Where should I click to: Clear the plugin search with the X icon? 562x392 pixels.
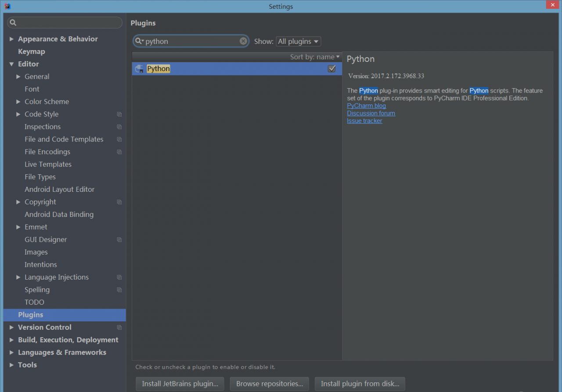[x=243, y=41]
